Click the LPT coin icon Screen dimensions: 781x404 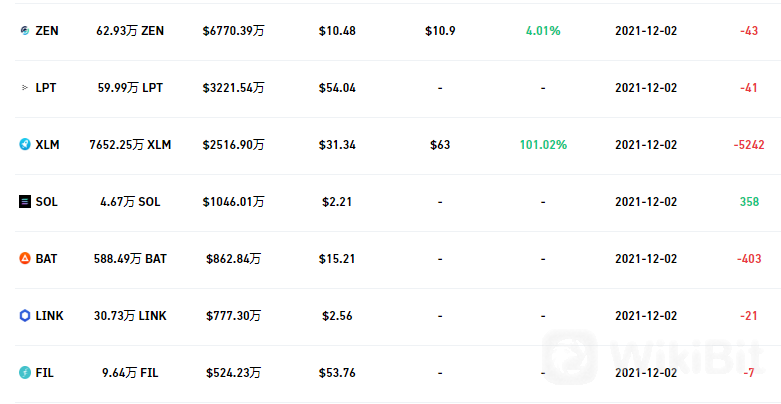coord(25,88)
